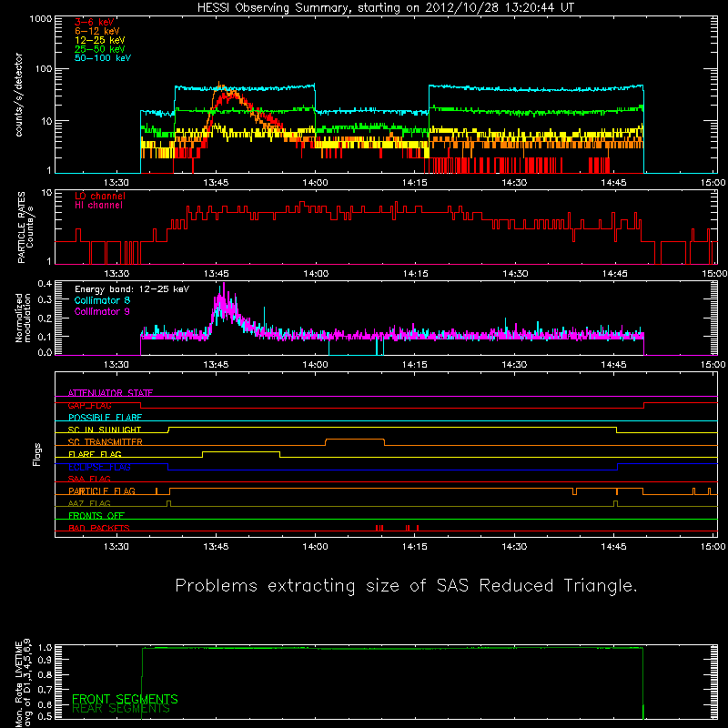The image size is (728, 728).
Task: Click the 'Problems extracting size of SAS Reduced Triangle' message
Action: tap(406, 586)
